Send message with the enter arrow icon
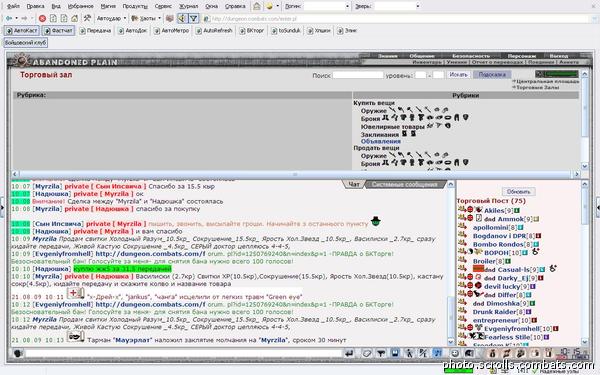Screen dimensions: 600x375 pyautogui.click(x=349, y=354)
